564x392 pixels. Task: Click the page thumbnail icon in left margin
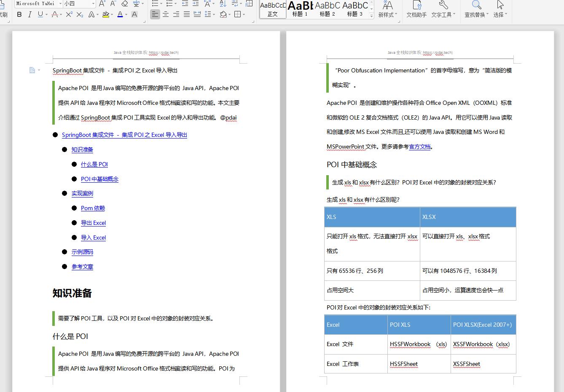32,70
